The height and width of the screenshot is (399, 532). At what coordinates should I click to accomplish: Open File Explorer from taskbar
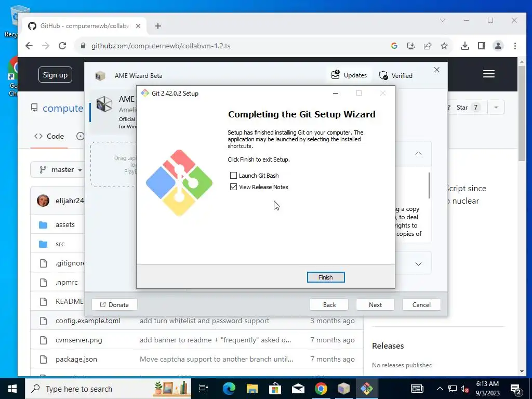click(252, 389)
